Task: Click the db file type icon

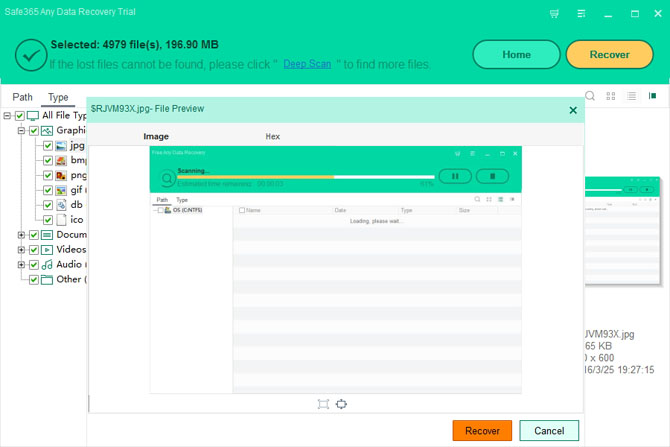Action: [x=61, y=205]
